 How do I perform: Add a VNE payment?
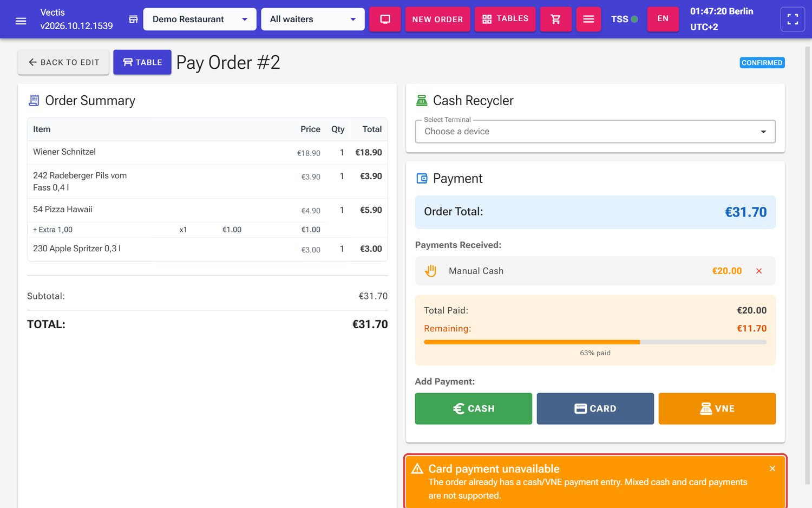[717, 408]
